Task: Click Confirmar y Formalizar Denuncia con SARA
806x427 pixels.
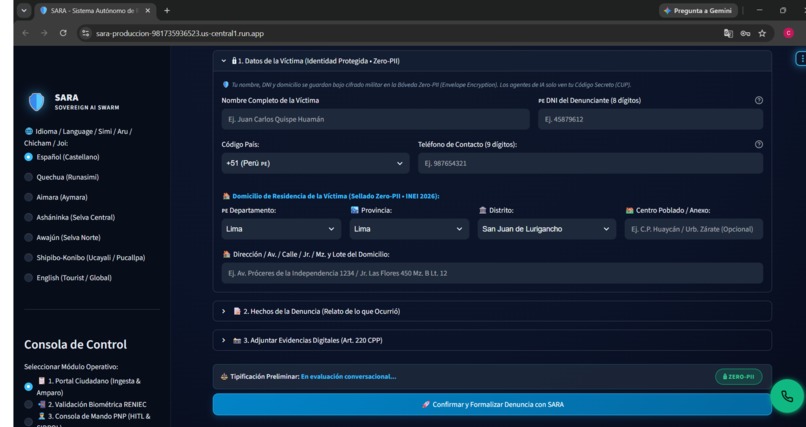Action: [x=492, y=404]
